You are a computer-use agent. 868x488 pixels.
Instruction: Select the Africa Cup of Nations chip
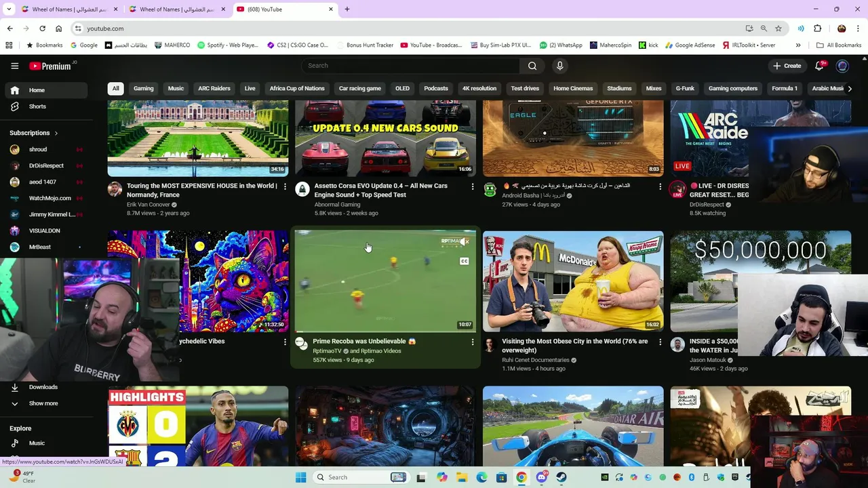[297, 89]
